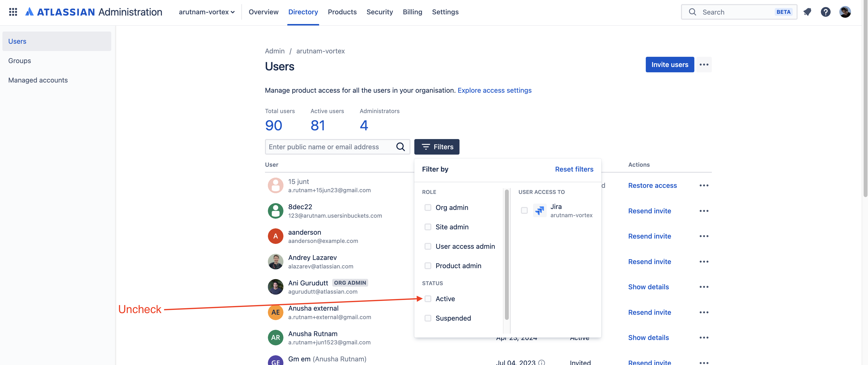Click Andrey Lazarev's avatar photo
868x365 pixels.
tap(275, 262)
